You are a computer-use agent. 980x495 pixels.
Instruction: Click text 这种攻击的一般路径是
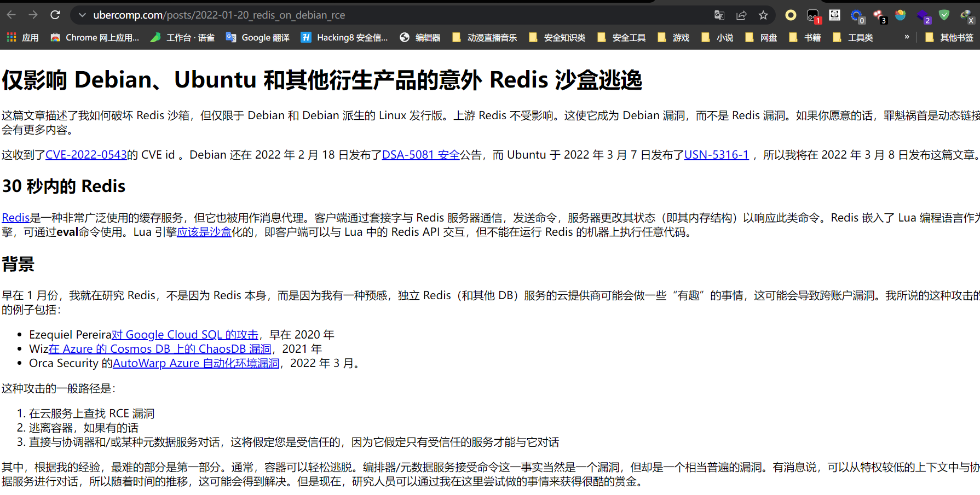click(x=59, y=388)
